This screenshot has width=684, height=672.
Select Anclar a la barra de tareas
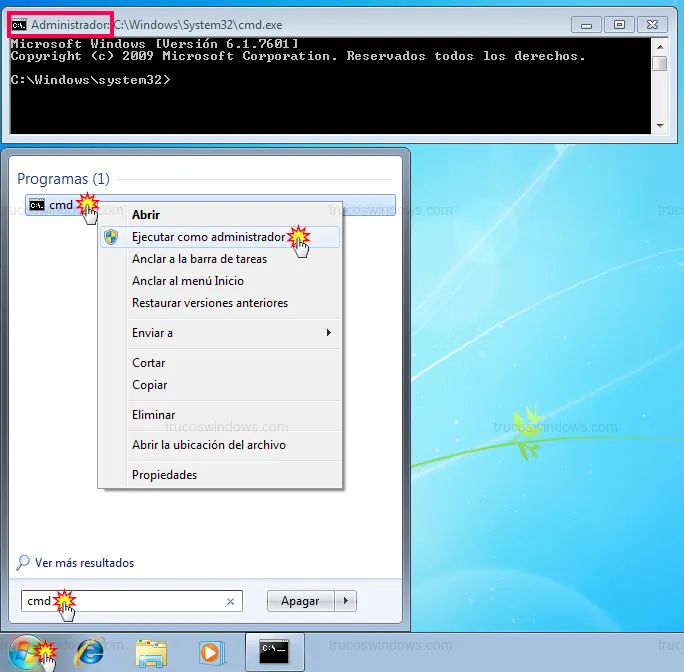199,259
